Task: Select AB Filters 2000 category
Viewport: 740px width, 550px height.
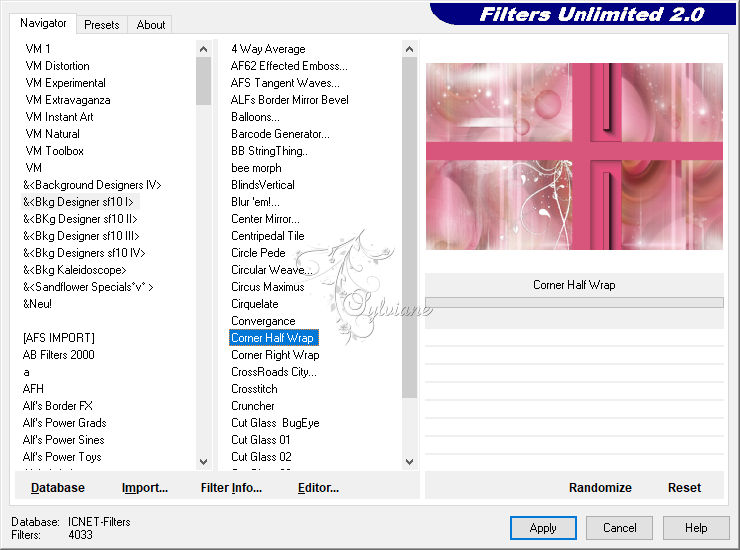Action: pyautogui.click(x=59, y=355)
